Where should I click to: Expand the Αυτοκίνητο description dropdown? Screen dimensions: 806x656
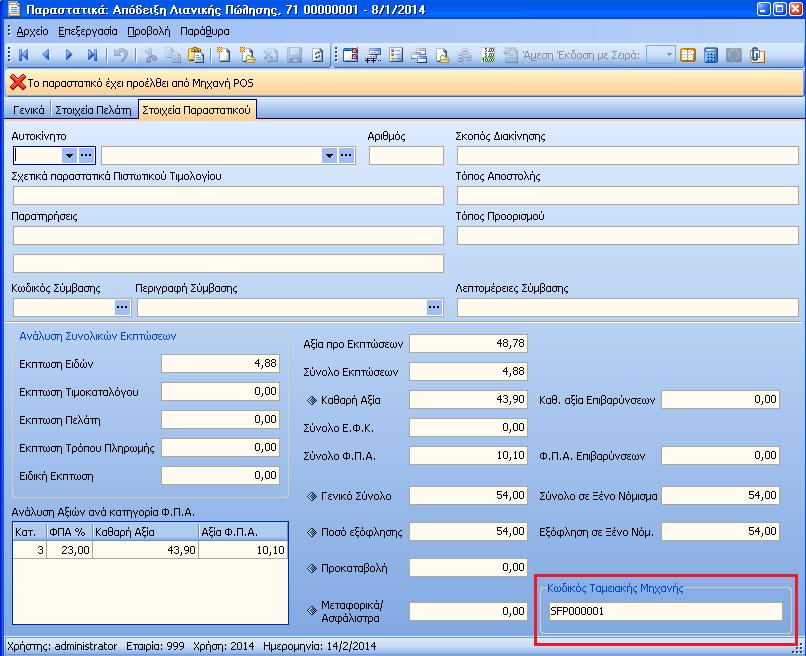pyautogui.click(x=329, y=155)
